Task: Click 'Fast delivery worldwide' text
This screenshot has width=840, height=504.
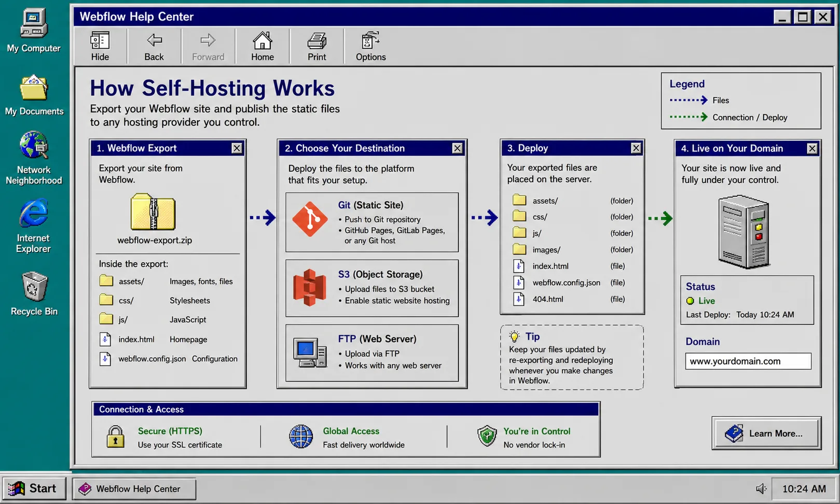Action: point(364,445)
